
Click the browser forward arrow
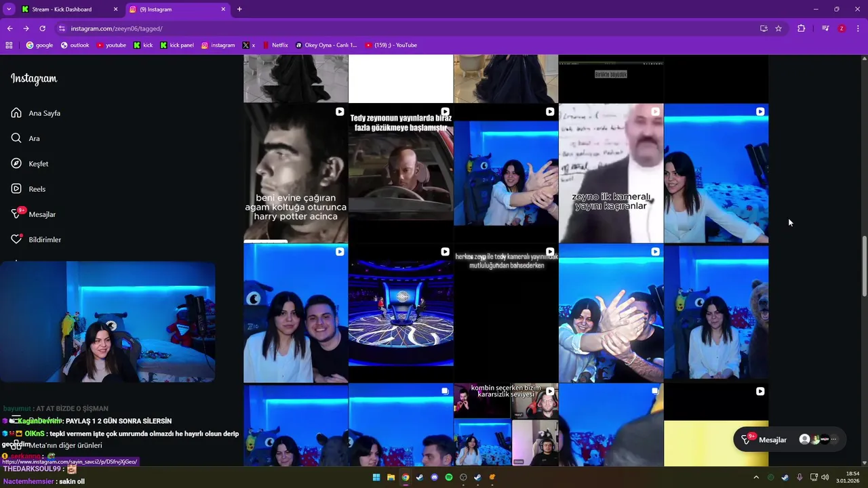[26, 28]
